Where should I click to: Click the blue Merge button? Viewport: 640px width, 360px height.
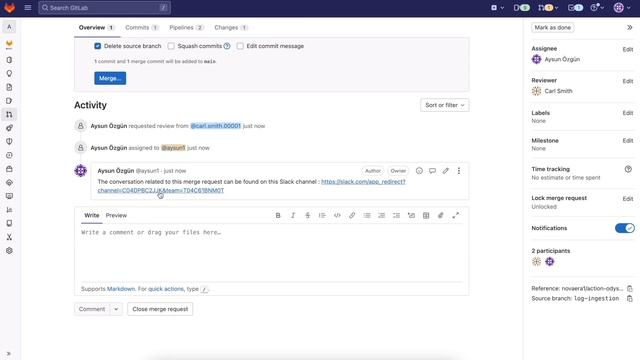pos(110,78)
